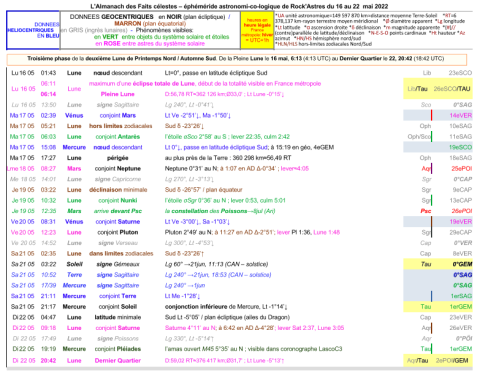Select the Soleil signe Gémeaux row

[239, 264]
